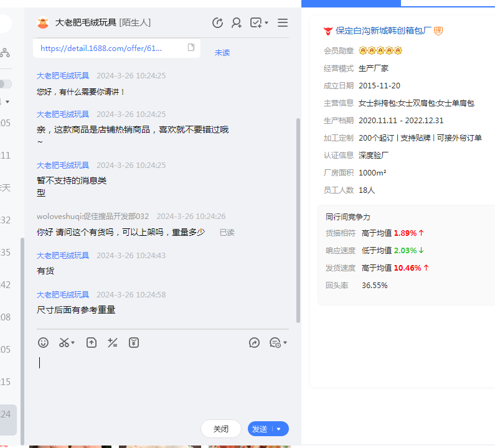Screen dimensions: 495x448
Task: Click the yen payment icon in the toolbar
Action: (134, 343)
